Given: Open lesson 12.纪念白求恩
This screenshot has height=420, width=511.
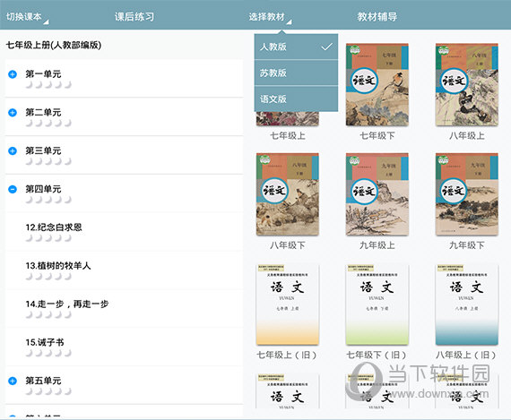Looking at the screenshot, I should pyautogui.click(x=125, y=232).
